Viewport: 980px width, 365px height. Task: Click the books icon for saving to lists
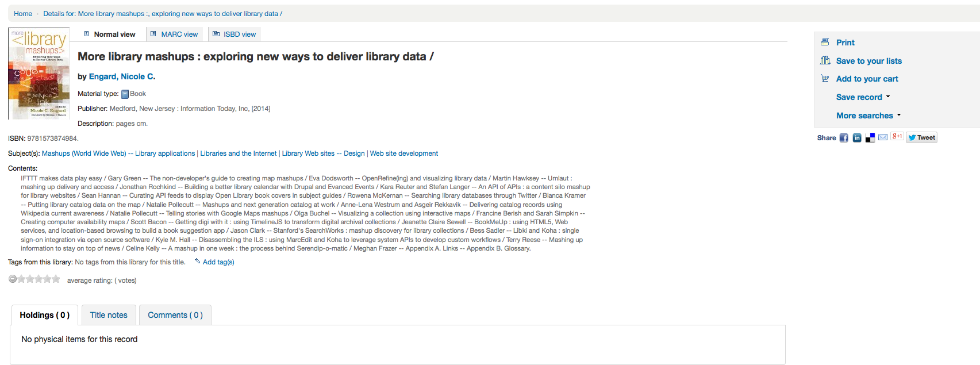tap(825, 60)
